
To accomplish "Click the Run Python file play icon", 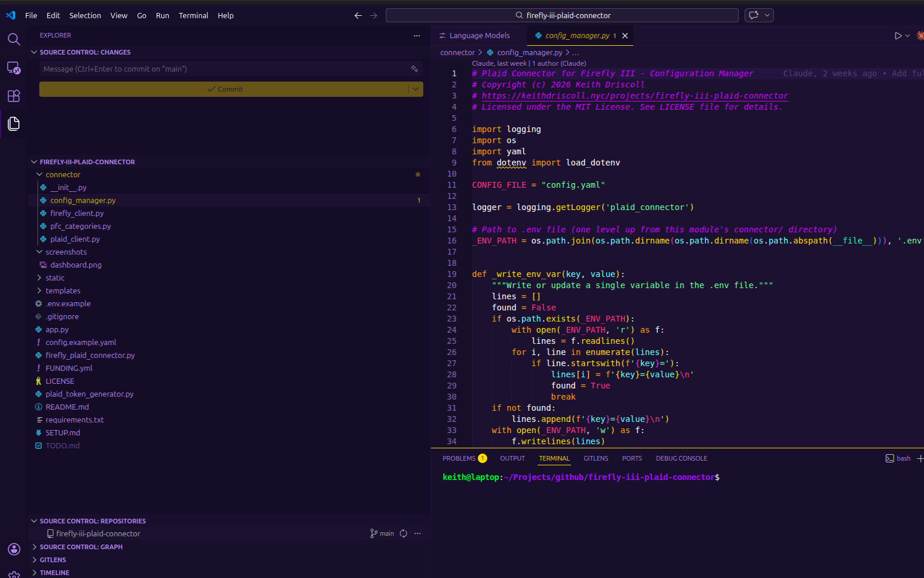I will (x=898, y=36).
